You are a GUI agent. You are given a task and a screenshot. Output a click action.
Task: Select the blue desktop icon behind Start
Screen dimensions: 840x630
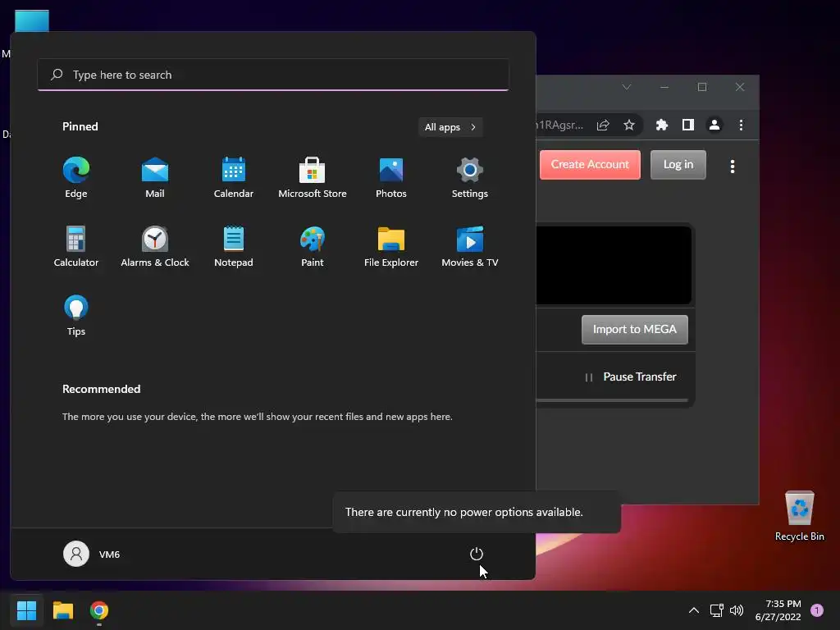(x=32, y=21)
